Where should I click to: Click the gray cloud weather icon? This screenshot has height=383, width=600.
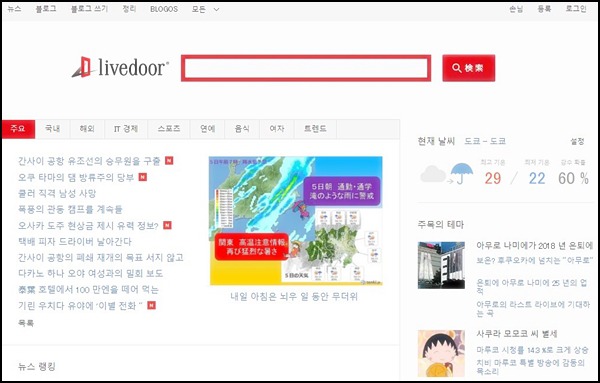433,174
